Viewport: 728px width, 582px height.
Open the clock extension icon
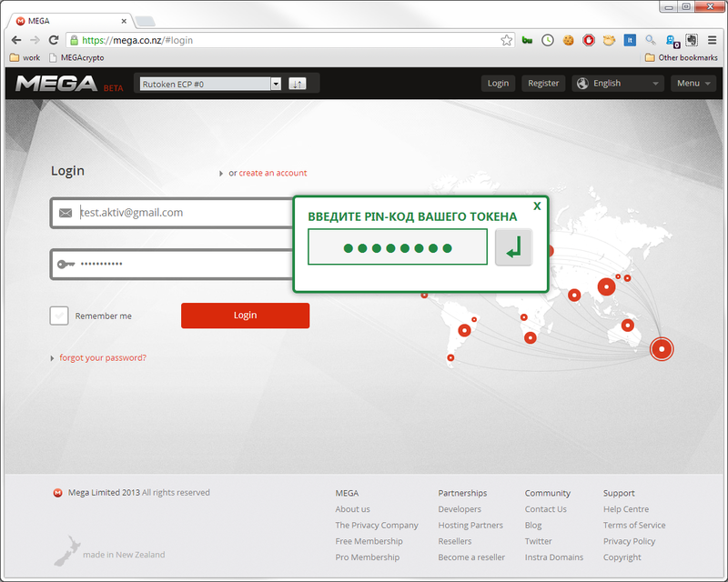(x=548, y=40)
